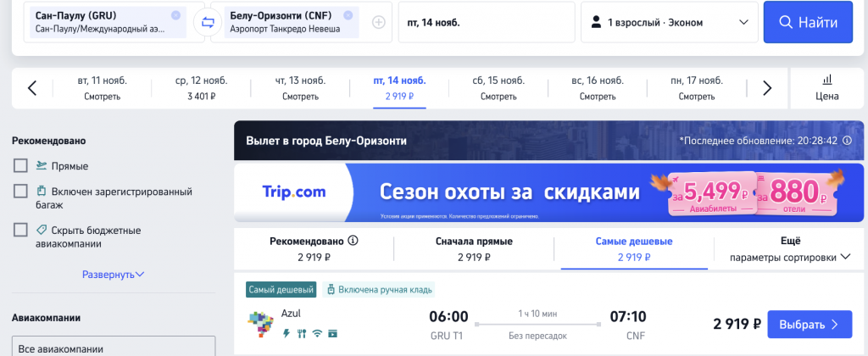Open passengers and class dropdown
Screen dimensions: 868x356
pos(670,23)
